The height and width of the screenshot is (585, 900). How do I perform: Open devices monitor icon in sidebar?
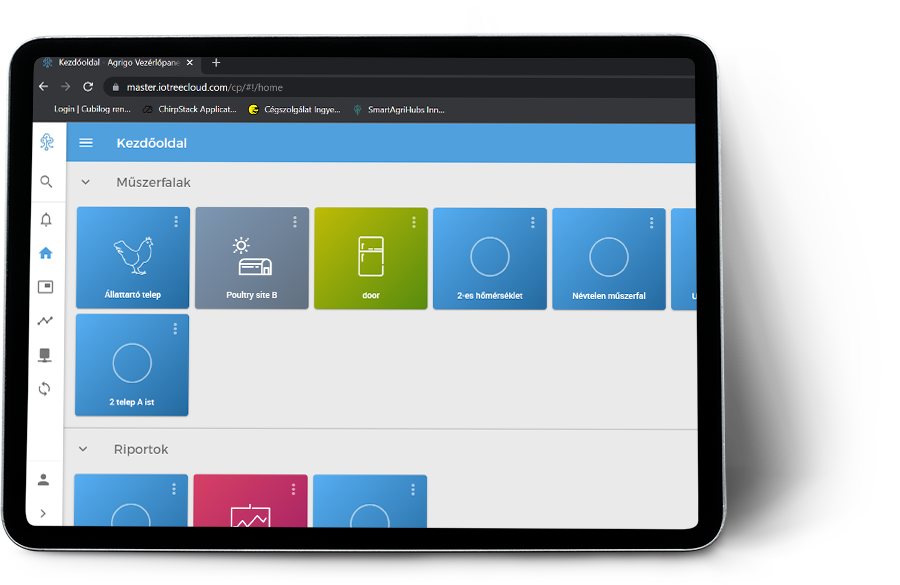(45, 355)
